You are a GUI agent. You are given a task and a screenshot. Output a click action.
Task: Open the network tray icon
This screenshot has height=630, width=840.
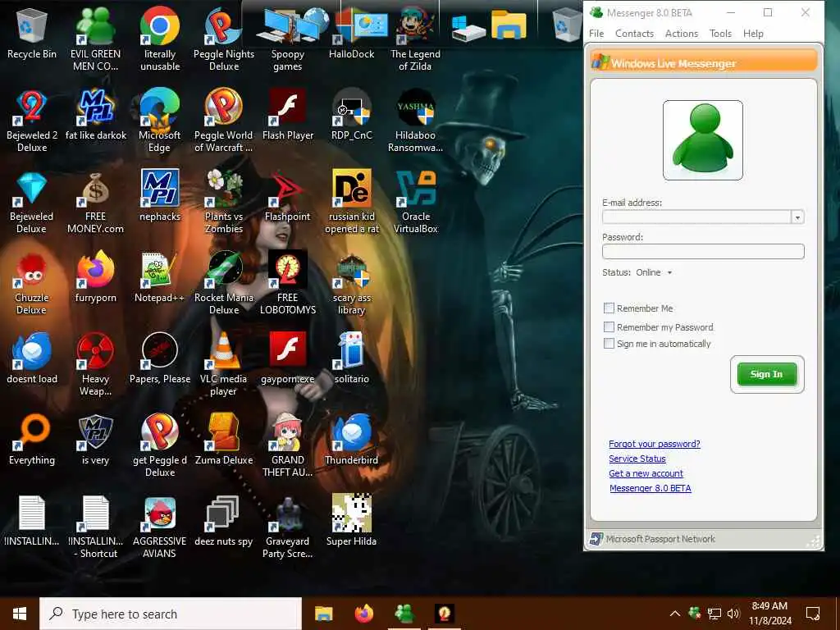(x=714, y=614)
